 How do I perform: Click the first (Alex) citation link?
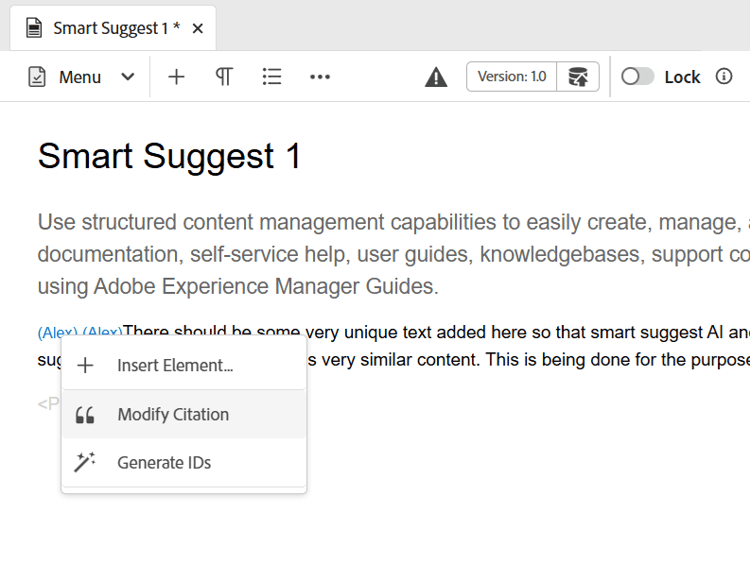point(57,332)
